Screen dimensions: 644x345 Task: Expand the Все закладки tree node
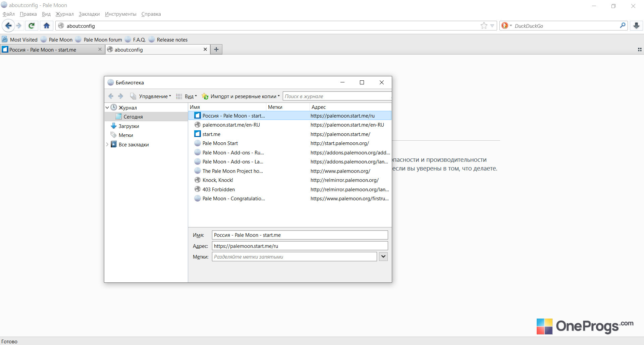click(107, 144)
